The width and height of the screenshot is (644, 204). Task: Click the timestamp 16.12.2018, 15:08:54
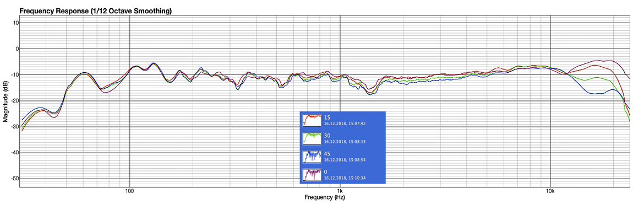345,159
